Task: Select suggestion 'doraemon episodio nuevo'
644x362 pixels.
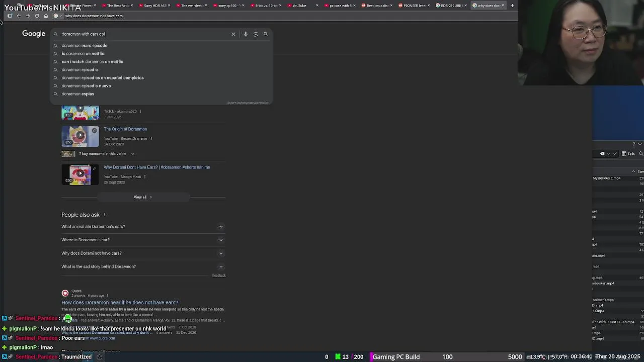Action: tap(161, 85)
